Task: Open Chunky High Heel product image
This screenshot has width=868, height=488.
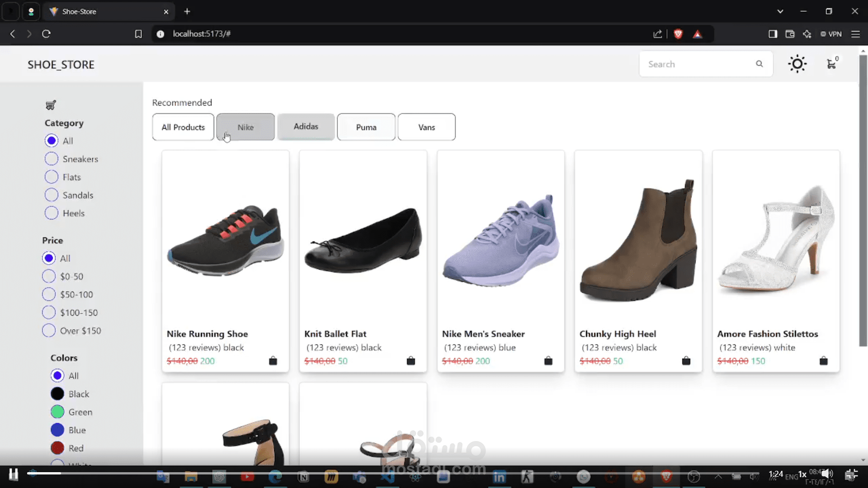Action: coord(638,241)
